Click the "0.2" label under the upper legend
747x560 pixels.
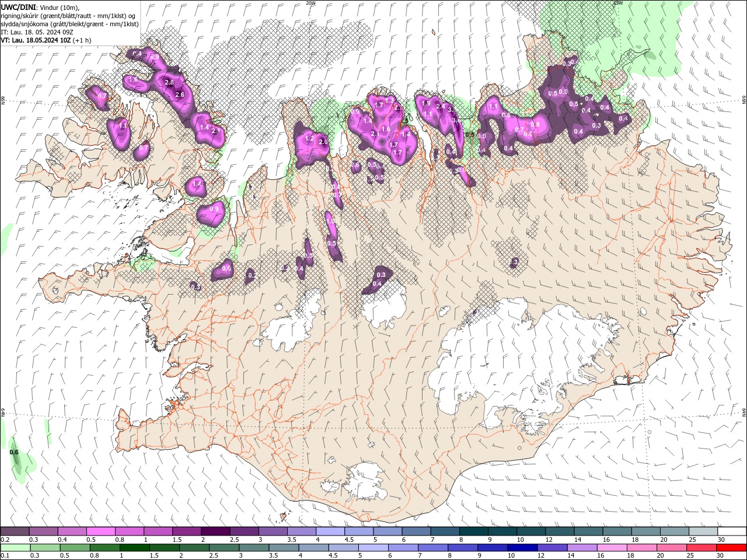click(x=5, y=540)
